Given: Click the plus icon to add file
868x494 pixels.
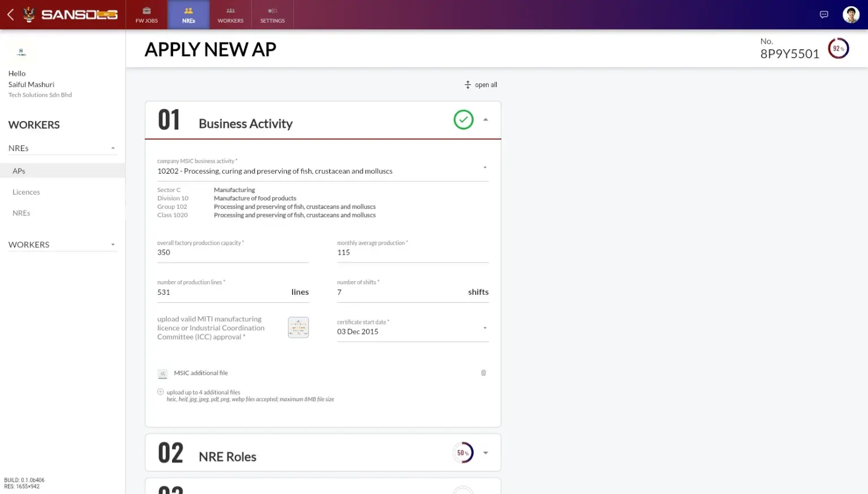Looking at the screenshot, I should pyautogui.click(x=161, y=392).
